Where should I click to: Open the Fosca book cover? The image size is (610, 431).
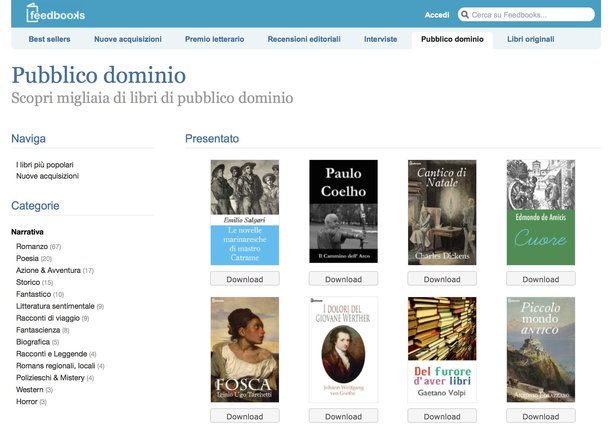(x=245, y=350)
